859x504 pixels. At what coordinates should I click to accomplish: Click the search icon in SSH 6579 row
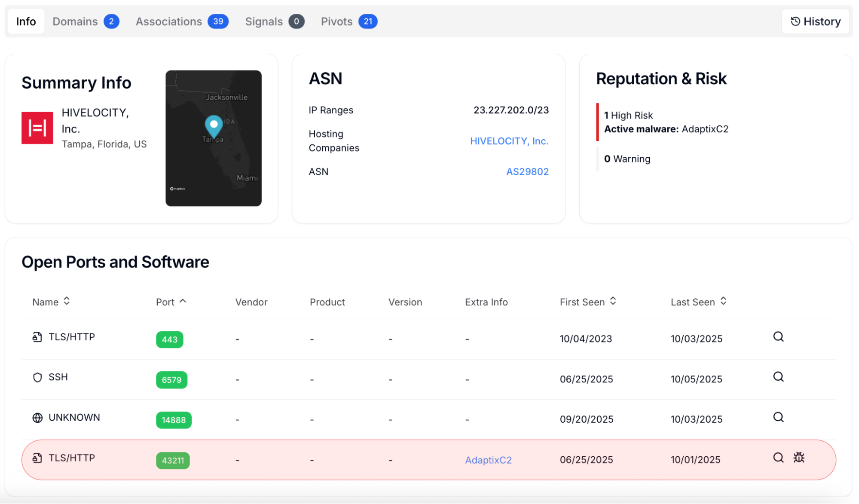[x=778, y=377]
